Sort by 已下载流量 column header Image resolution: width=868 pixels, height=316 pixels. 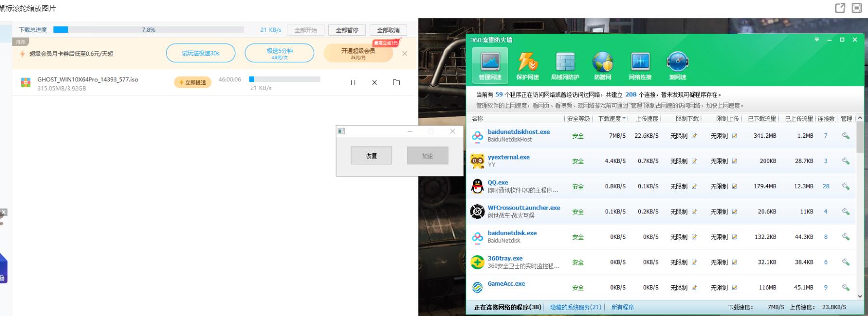coord(762,118)
